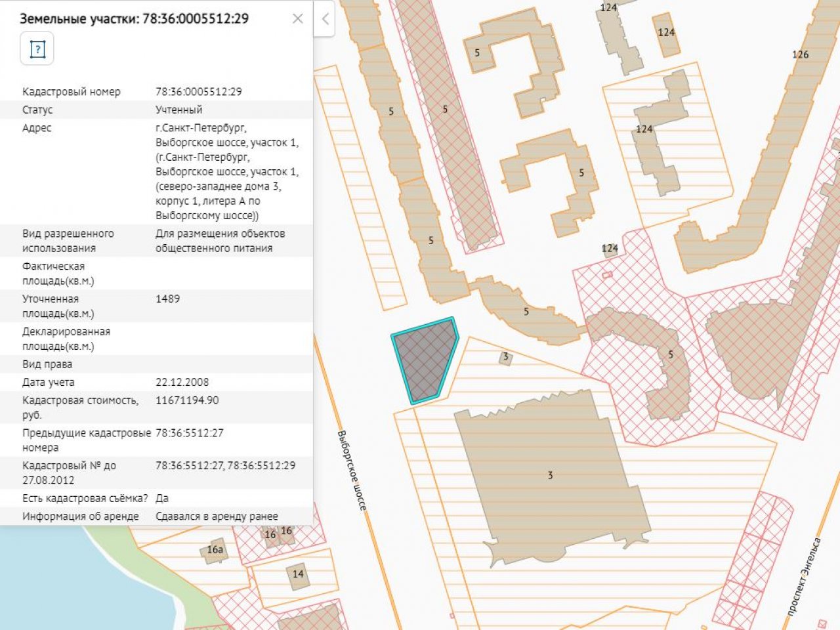The height and width of the screenshot is (630, 840).
Task: Click the проспект Энгельса street label
Action: click(804, 576)
